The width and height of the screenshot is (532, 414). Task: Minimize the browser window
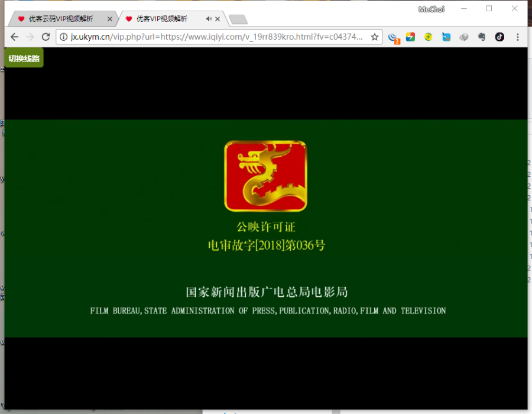click(x=464, y=8)
